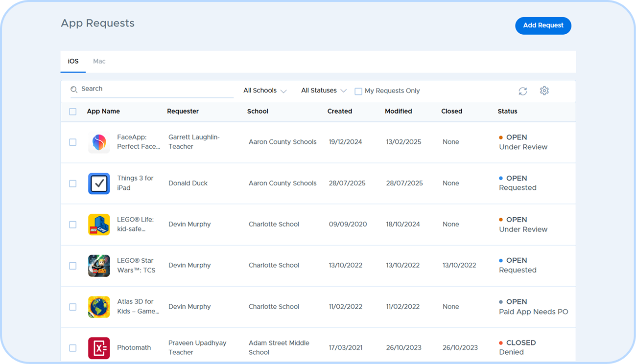Image resolution: width=636 pixels, height=364 pixels.
Task: Toggle the select-all header checkbox
Action: pyautogui.click(x=73, y=112)
